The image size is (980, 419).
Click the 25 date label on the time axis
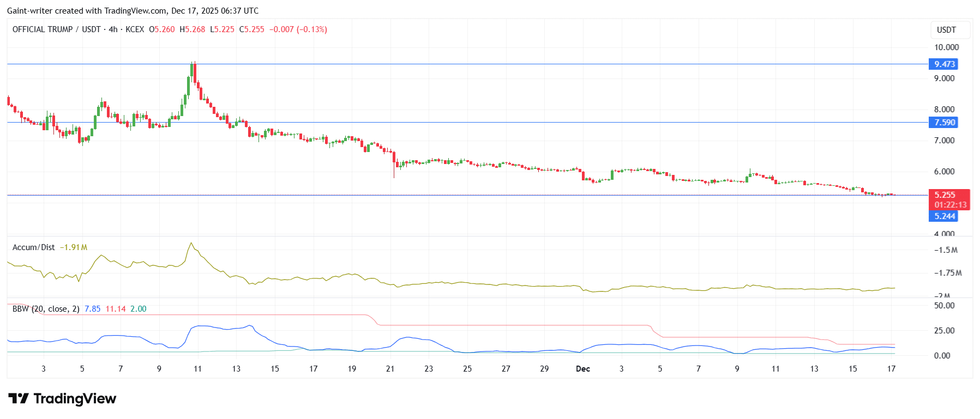pyautogui.click(x=467, y=369)
